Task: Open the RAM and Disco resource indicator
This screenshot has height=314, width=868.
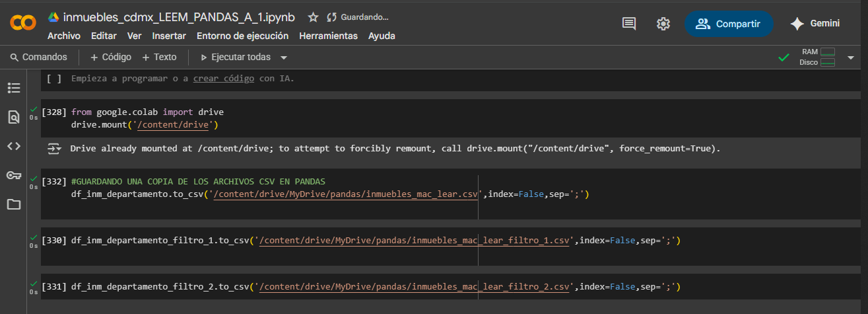Action: coord(817,58)
